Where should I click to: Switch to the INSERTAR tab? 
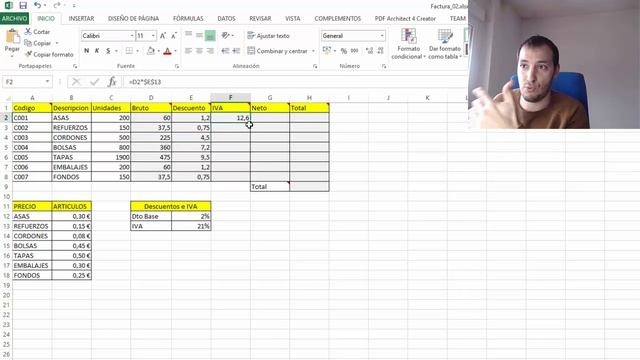[x=81, y=18]
